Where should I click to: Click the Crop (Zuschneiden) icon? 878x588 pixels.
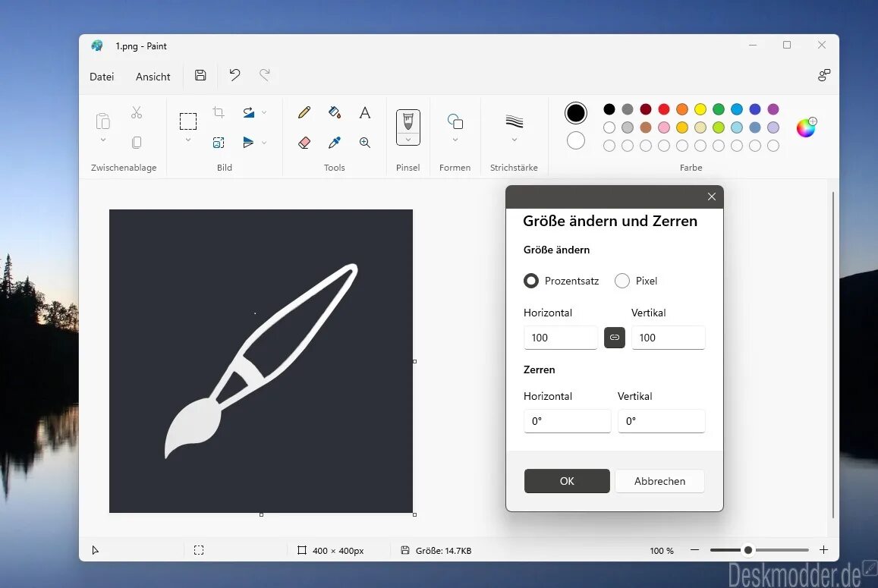coord(218,112)
